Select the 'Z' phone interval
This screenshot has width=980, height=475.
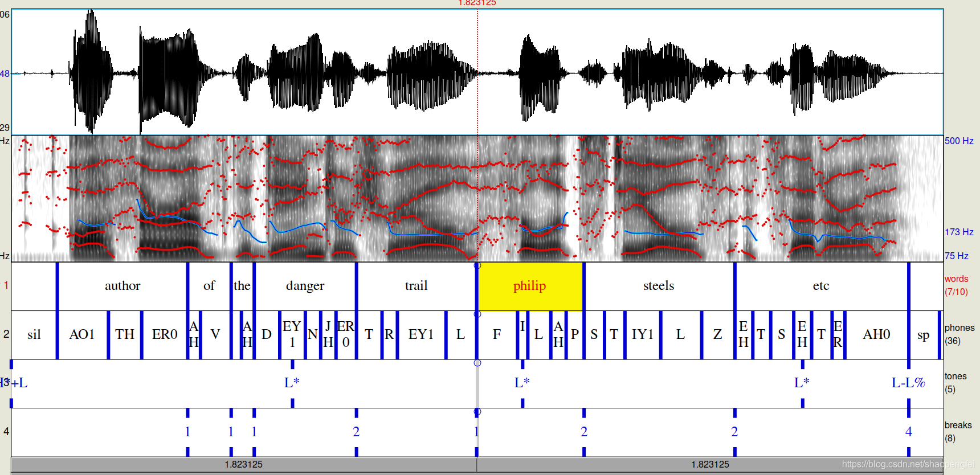tap(717, 335)
